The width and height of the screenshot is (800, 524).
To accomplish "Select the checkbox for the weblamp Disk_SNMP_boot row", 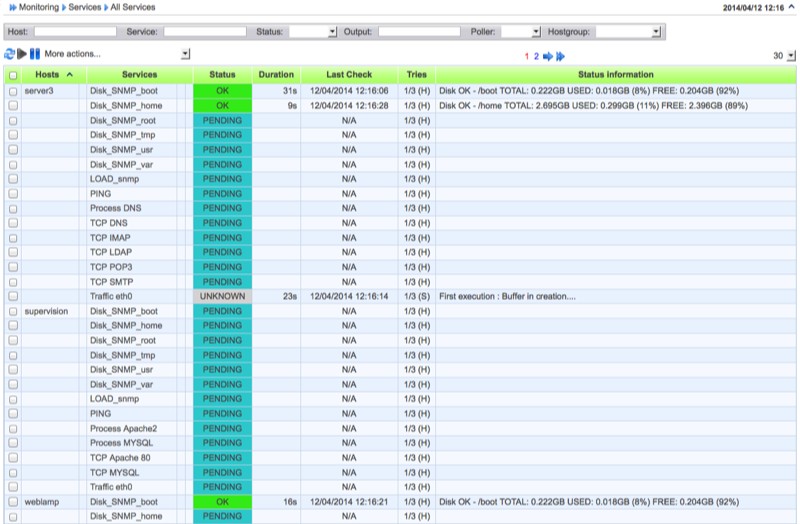I will click(x=13, y=502).
